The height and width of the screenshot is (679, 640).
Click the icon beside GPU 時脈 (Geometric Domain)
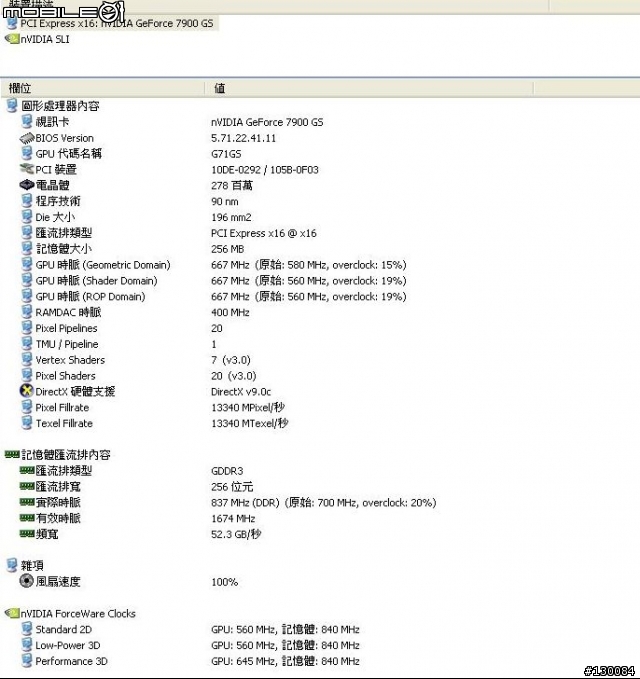point(27,264)
